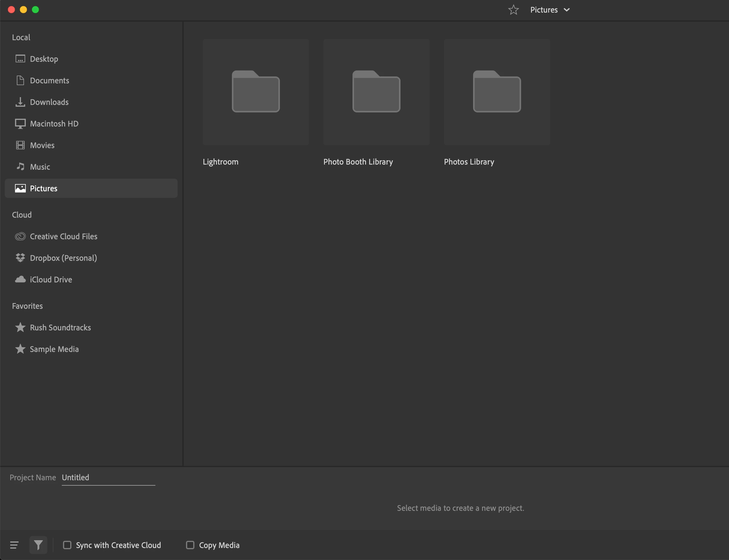Select Dropbox (Personal) location
The image size is (729, 560).
pos(63,258)
